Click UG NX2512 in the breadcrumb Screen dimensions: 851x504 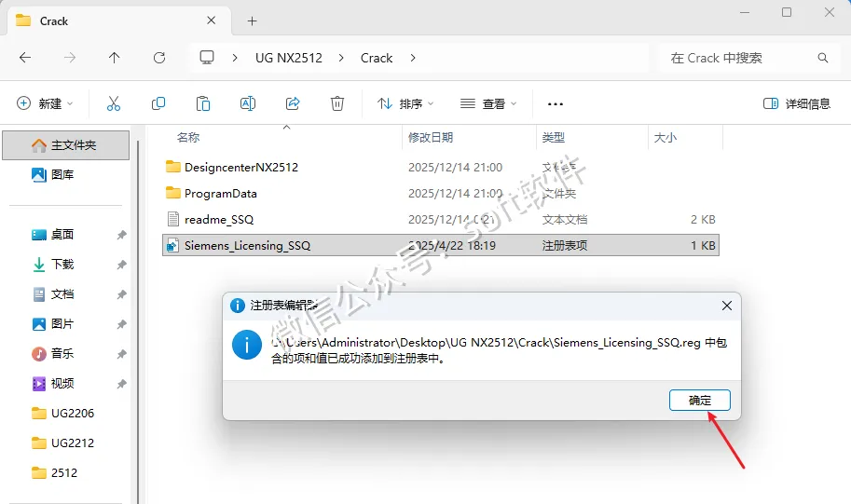pyautogui.click(x=289, y=58)
